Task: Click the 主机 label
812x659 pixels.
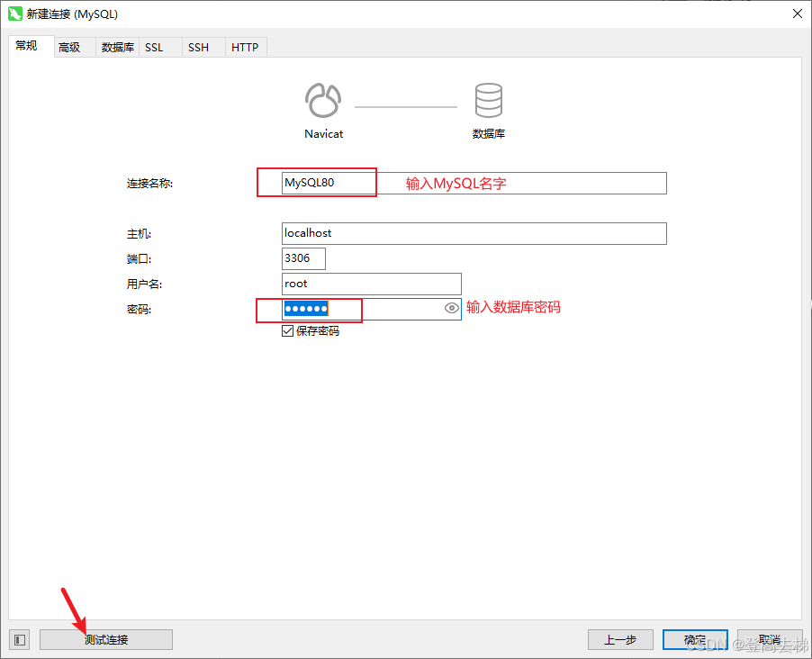Action: pos(139,234)
